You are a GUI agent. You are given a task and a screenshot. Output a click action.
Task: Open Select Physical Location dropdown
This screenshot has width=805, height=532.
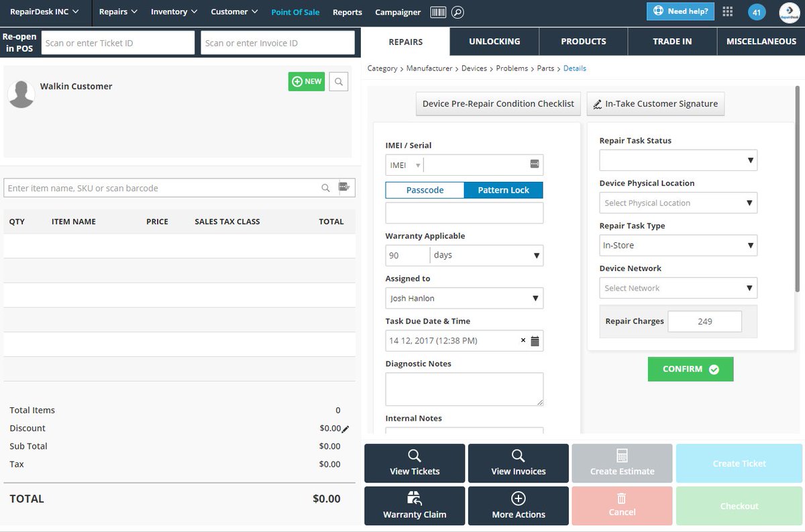coord(678,203)
